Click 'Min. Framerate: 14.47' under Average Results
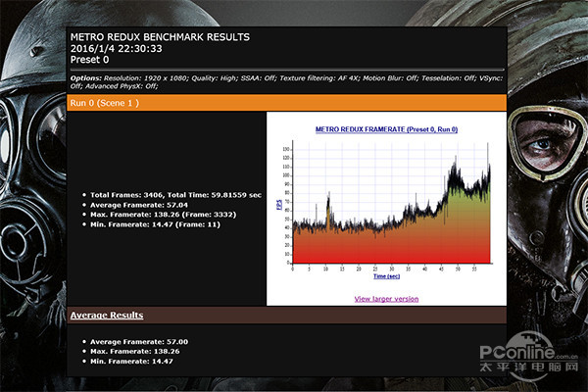 click(131, 362)
